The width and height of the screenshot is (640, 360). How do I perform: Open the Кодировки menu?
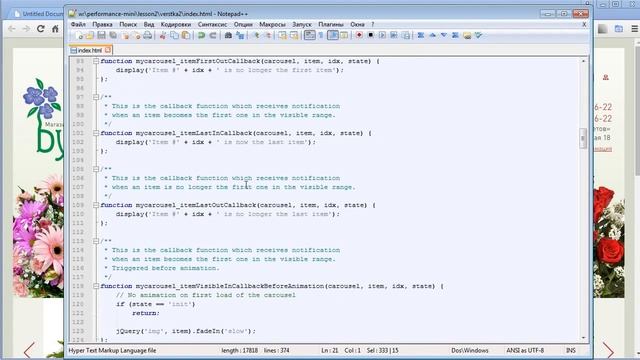tap(176, 24)
